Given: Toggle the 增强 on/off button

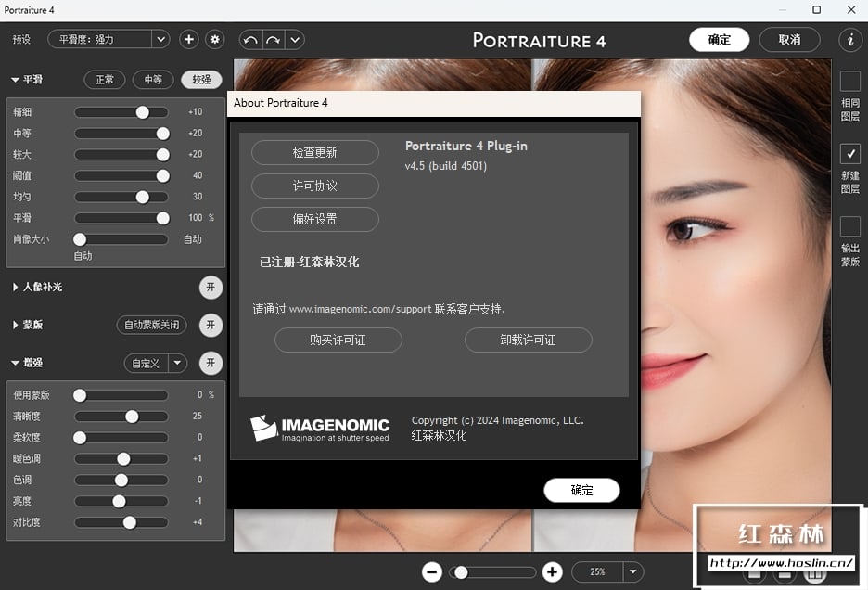Looking at the screenshot, I should (x=211, y=363).
